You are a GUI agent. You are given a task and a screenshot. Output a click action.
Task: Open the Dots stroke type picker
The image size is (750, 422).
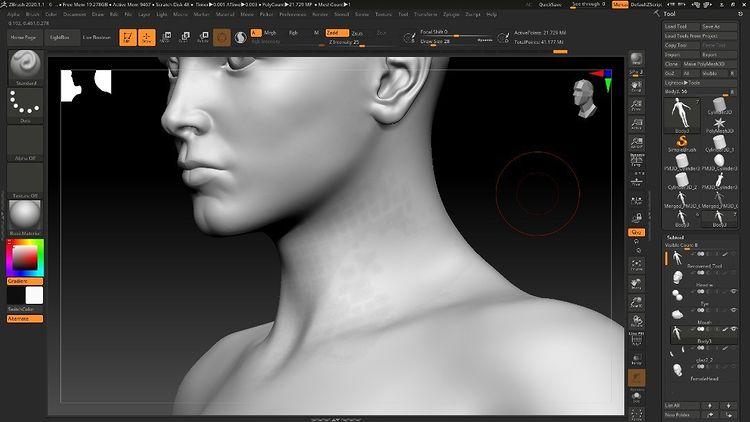pyautogui.click(x=22, y=103)
